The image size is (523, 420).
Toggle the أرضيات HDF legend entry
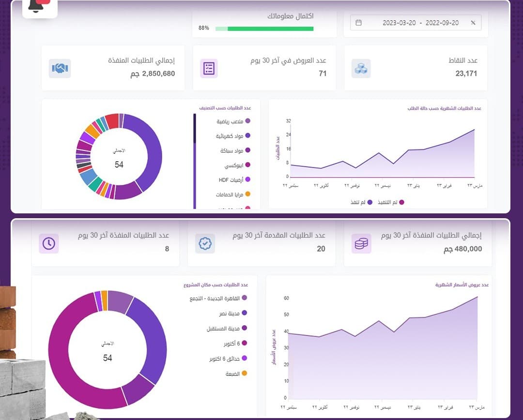pyautogui.click(x=234, y=180)
